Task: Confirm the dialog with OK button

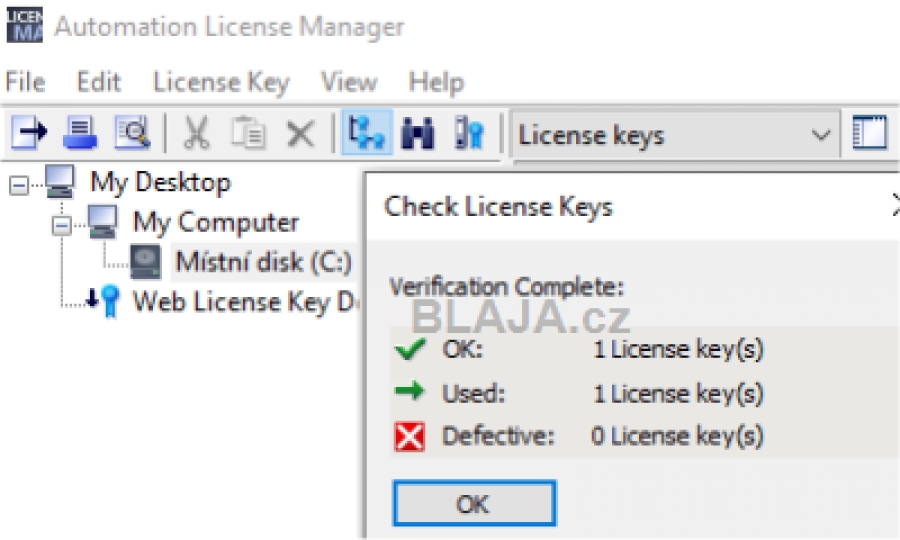Action: [x=474, y=503]
